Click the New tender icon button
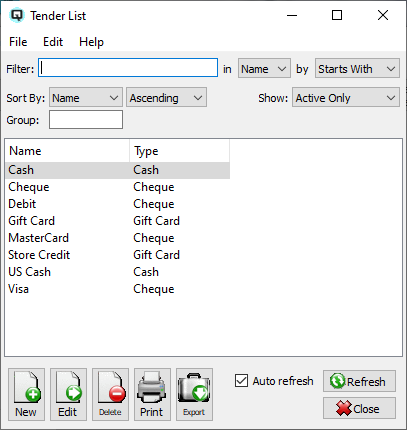The width and height of the screenshot is (407, 430). [x=26, y=394]
